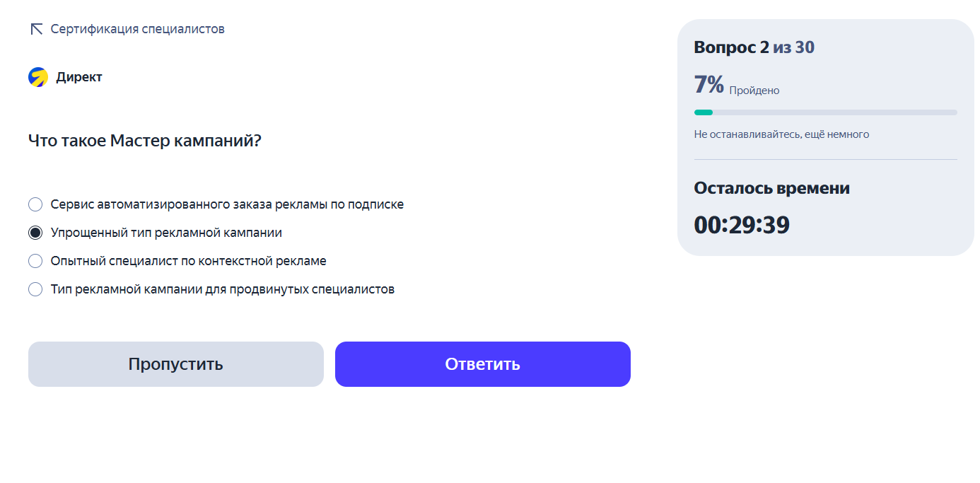Image resolution: width=980 pixels, height=483 pixels.
Task: Click the Не останавливайтесь, ещё немного message
Action: click(x=781, y=134)
